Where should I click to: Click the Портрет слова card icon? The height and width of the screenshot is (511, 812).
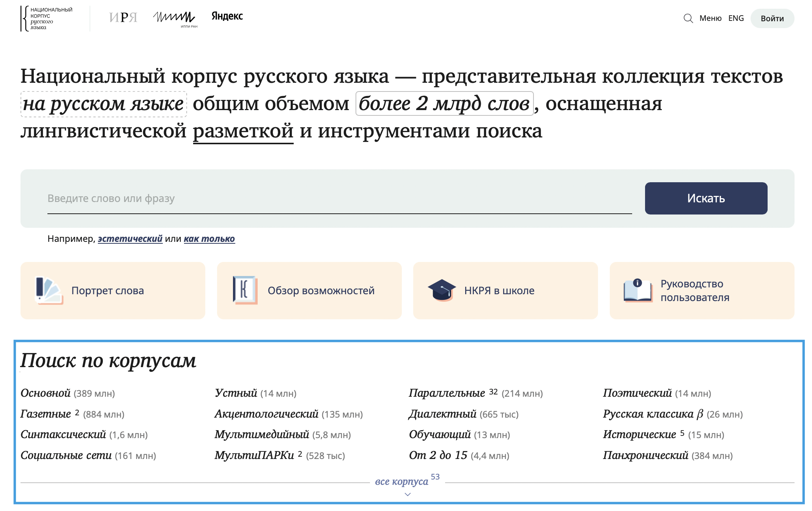[x=49, y=290]
